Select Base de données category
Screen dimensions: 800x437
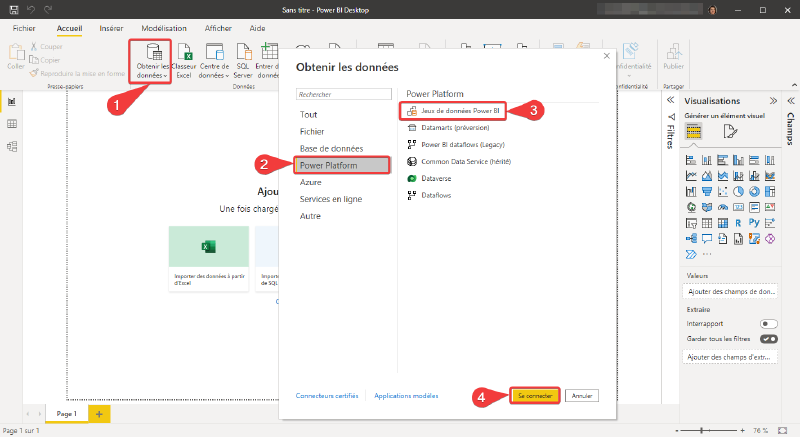pyautogui.click(x=331, y=148)
